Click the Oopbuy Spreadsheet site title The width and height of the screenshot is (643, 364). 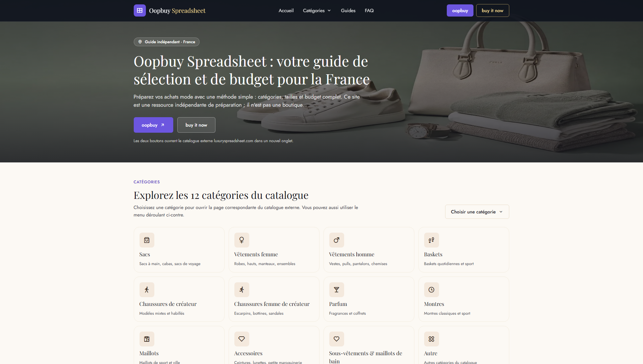click(x=177, y=10)
